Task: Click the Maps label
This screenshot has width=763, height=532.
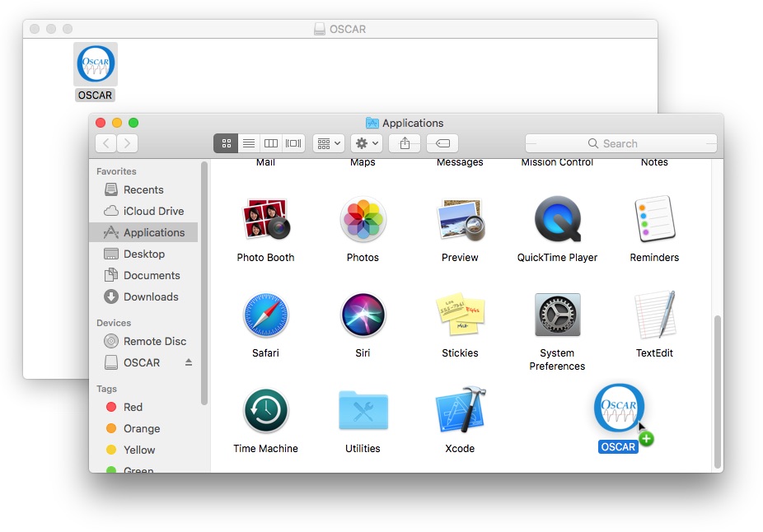Action: [x=363, y=162]
